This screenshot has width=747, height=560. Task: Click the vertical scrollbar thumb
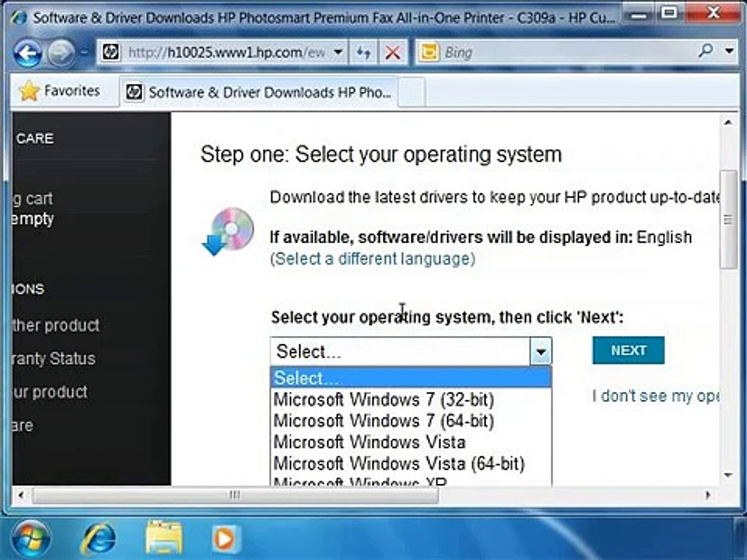(728, 219)
